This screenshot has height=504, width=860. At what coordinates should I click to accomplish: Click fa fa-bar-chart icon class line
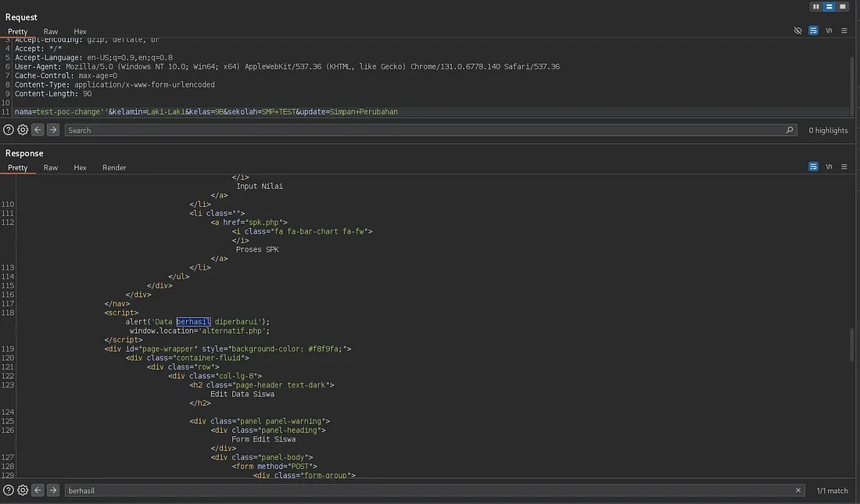pyautogui.click(x=303, y=231)
